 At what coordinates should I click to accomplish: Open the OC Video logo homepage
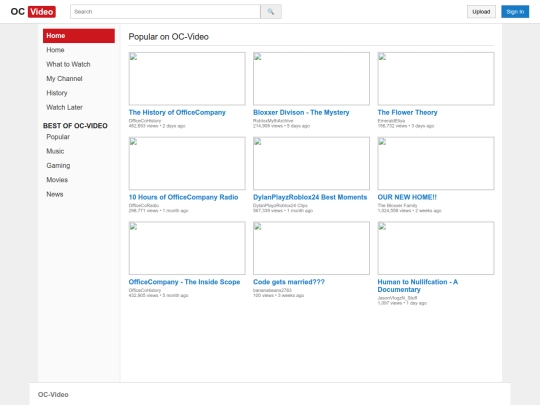click(x=33, y=12)
